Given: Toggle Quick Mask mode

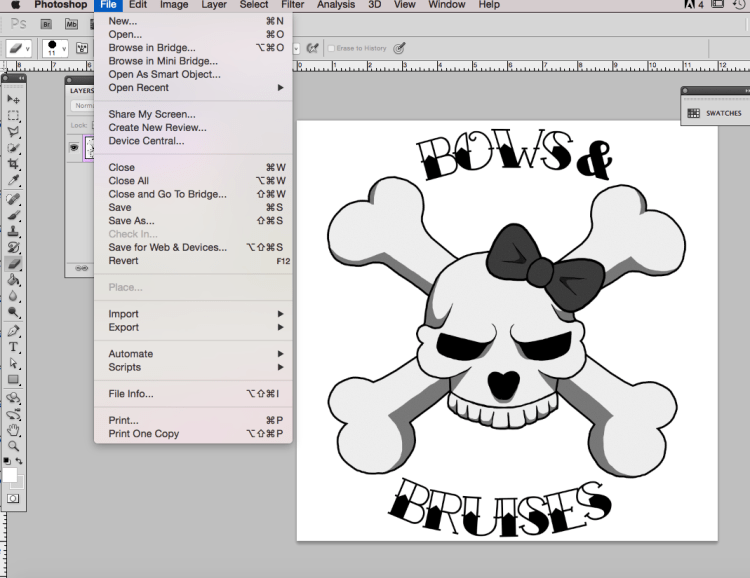Looking at the screenshot, I should tap(13, 497).
